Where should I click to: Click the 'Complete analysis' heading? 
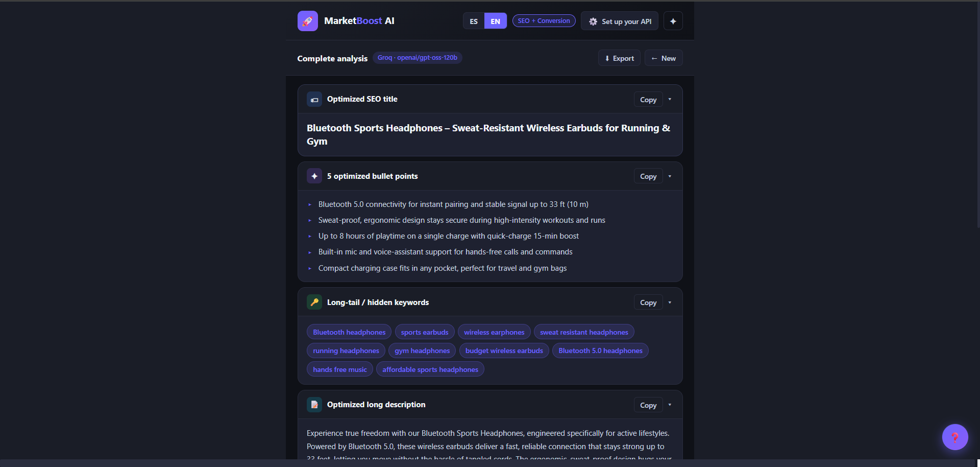332,58
